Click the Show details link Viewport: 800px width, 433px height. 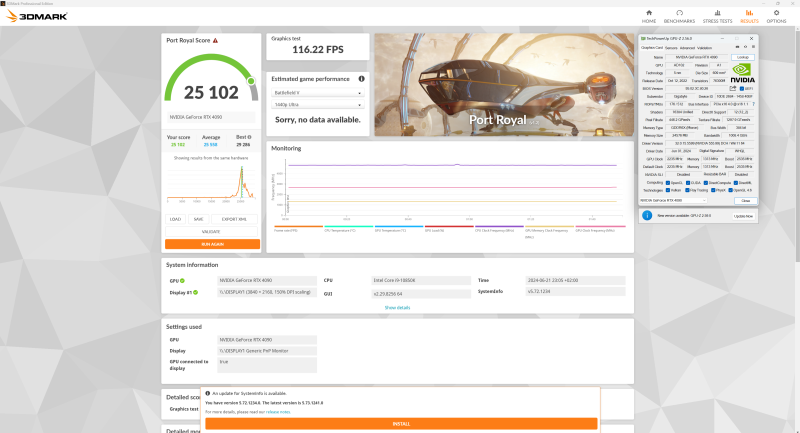[x=397, y=307]
